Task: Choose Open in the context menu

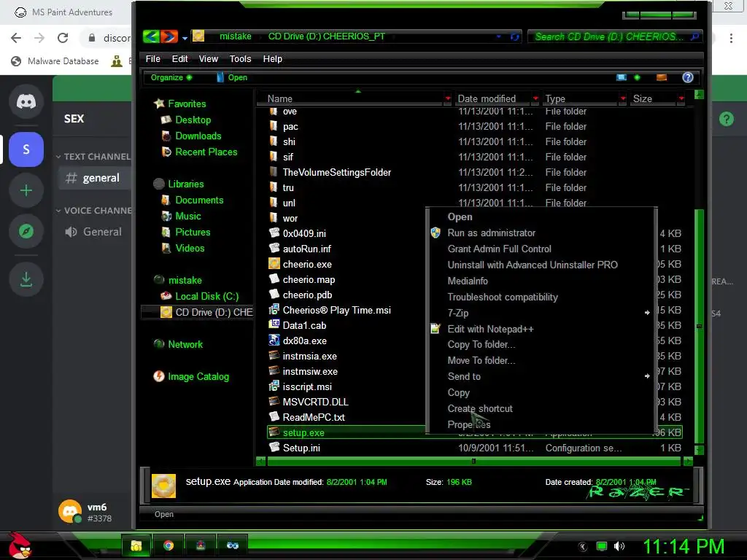Action: [x=460, y=217]
